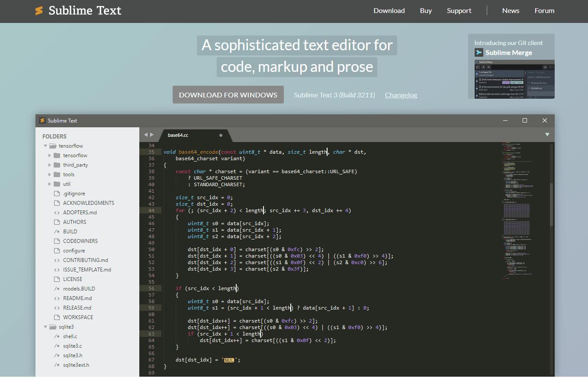Click the folder icon beside tools
The width and height of the screenshot is (588, 378).
tap(57, 174)
